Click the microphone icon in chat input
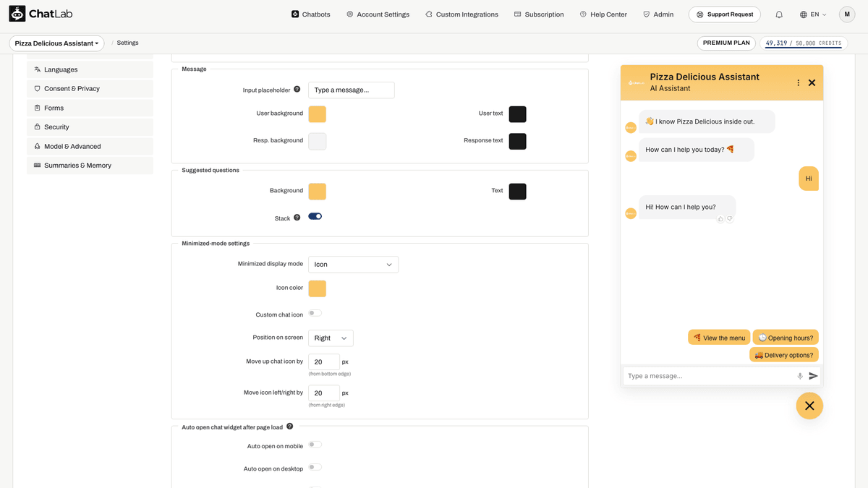The height and width of the screenshot is (488, 868). coord(800,376)
